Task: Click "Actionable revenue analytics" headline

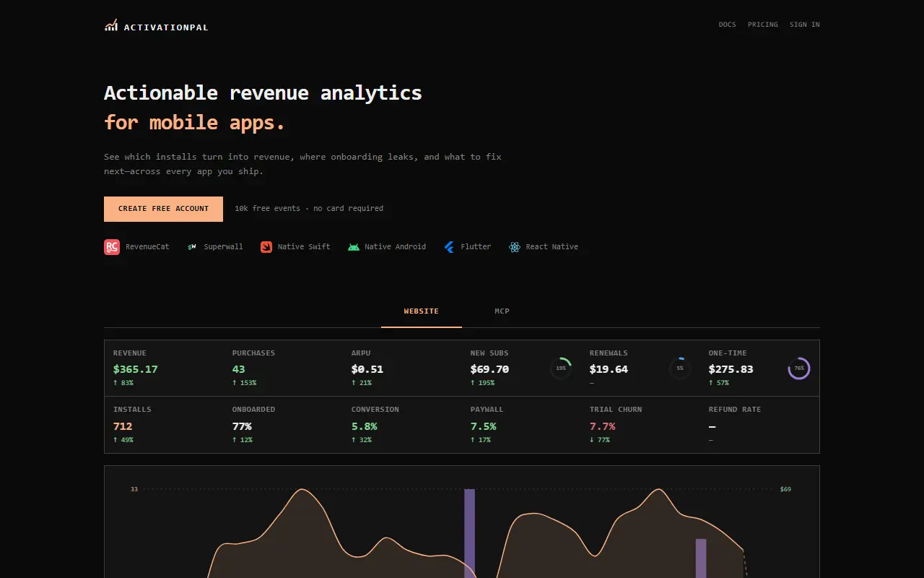Action: [x=263, y=93]
